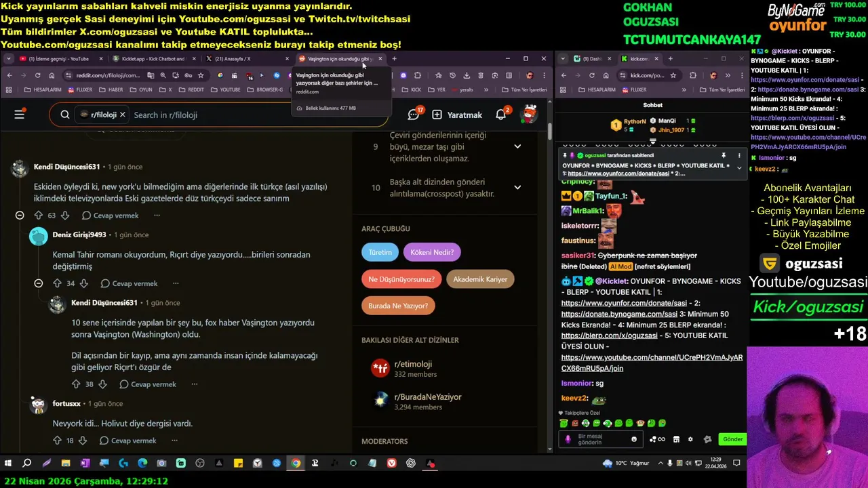Remove the r/filoloji search filter chip

pos(122,115)
